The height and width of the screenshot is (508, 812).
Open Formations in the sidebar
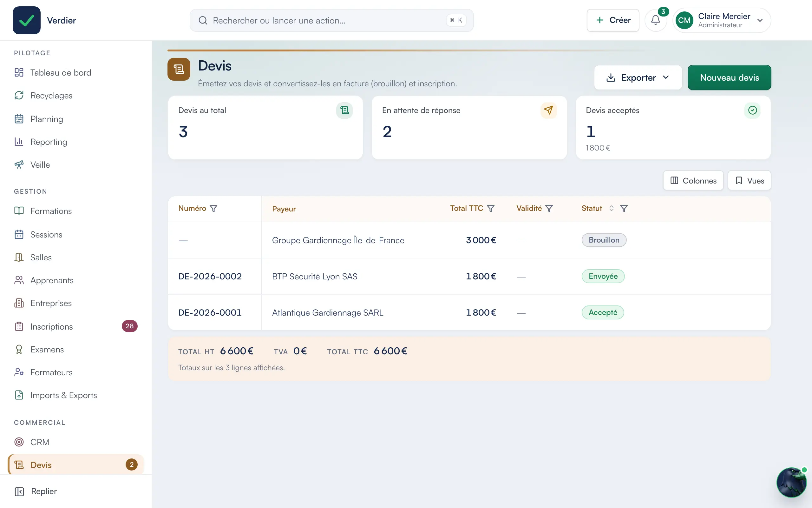[x=76, y=211]
